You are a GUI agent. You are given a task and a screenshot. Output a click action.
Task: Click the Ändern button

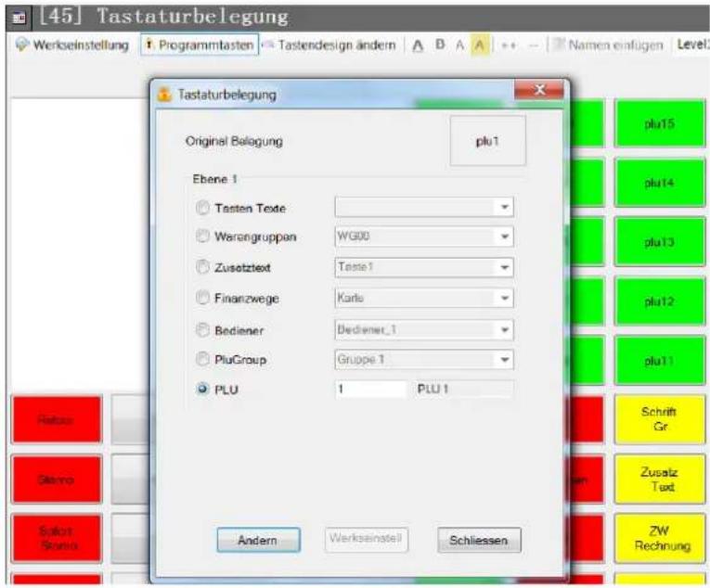(258, 540)
